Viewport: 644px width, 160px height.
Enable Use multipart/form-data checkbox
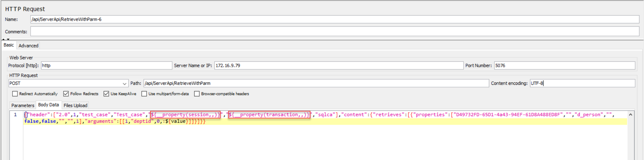point(144,94)
